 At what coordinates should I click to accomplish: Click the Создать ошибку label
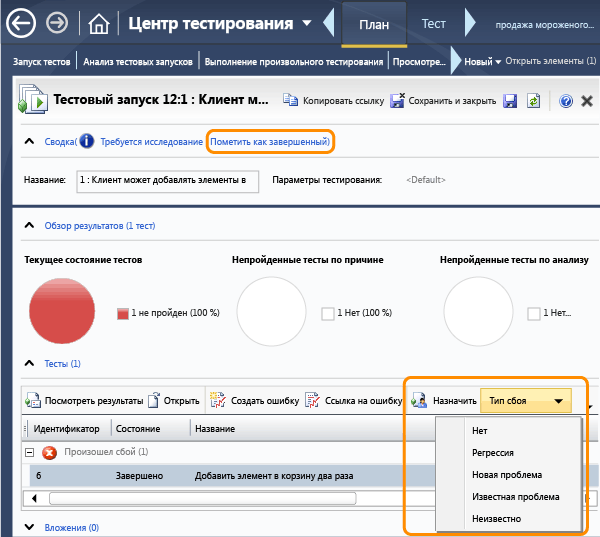pos(265,401)
